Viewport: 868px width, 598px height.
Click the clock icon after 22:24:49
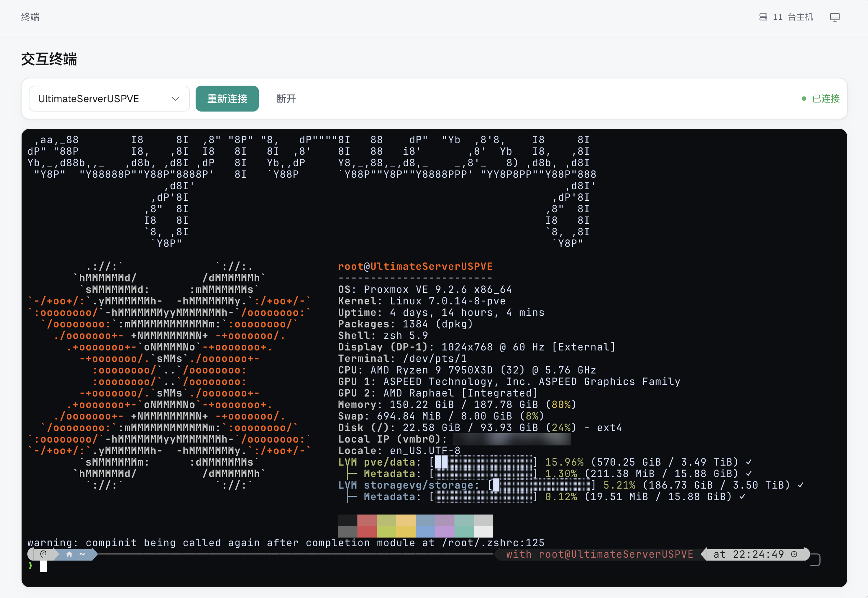794,554
